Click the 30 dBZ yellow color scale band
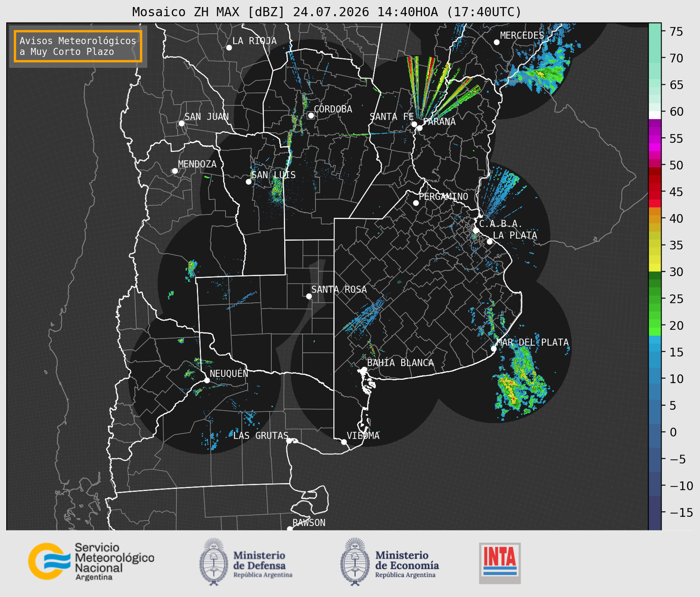Image resolution: width=700 pixels, height=597 pixels. coord(655,269)
